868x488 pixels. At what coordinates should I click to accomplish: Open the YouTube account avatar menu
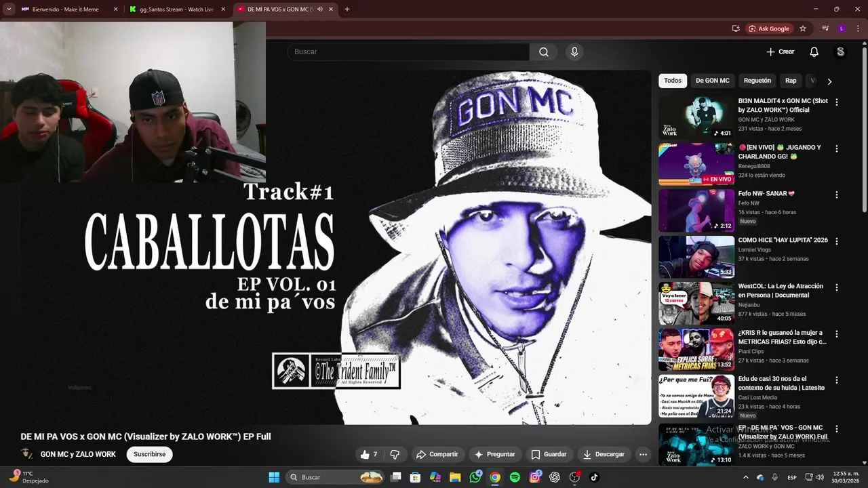click(x=840, y=52)
